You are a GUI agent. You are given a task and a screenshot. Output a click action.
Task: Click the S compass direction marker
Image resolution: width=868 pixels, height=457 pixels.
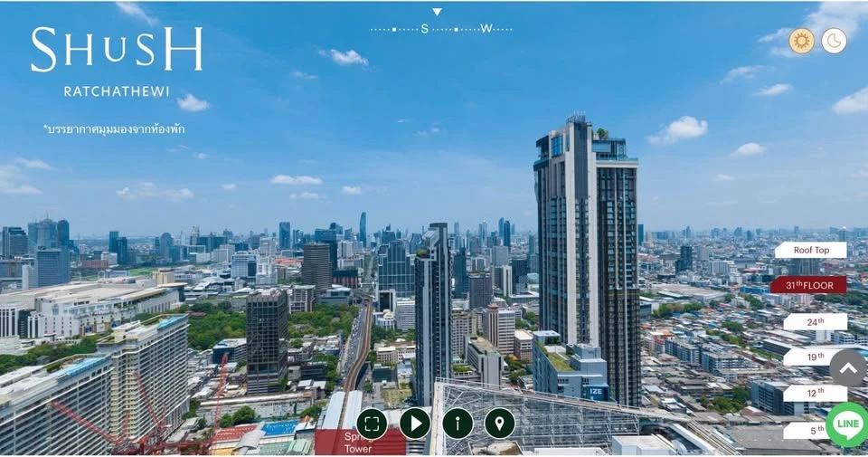click(x=425, y=29)
